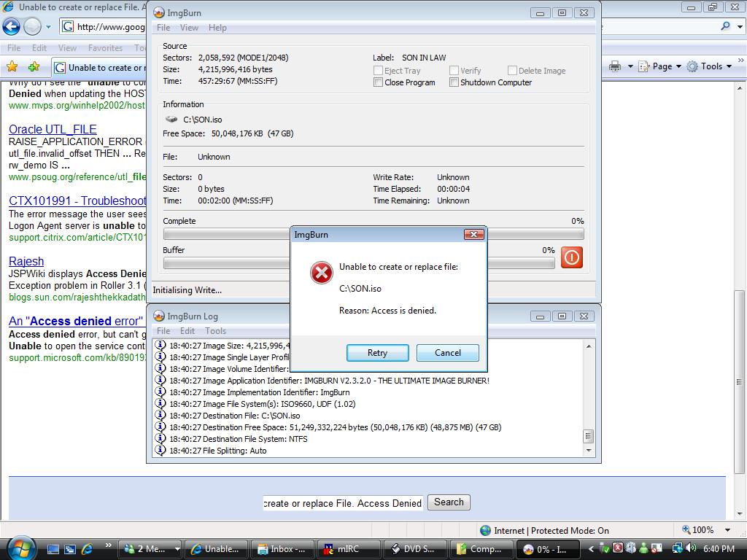This screenshot has width=747, height=560.
Task: Show hidden tray icons with the chevron
Action: [591, 549]
